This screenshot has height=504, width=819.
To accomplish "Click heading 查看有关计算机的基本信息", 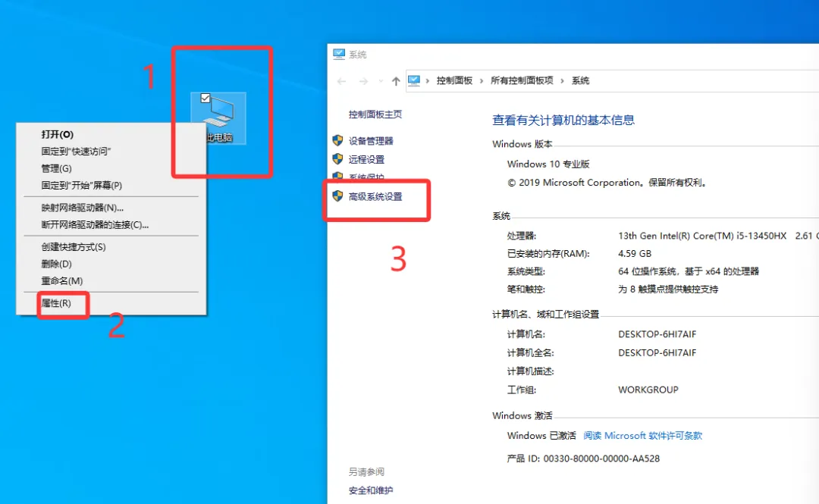I will tap(563, 120).
